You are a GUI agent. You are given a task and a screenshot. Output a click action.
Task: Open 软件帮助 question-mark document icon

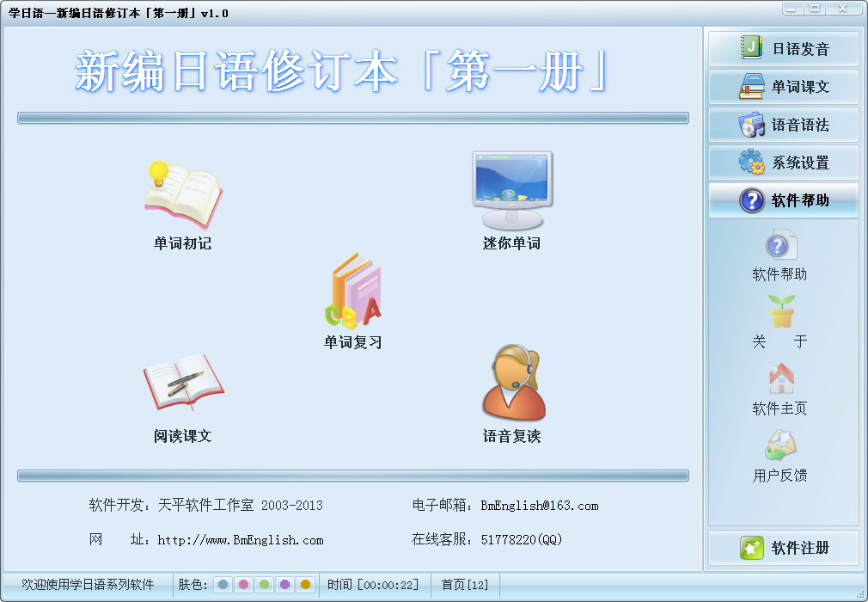click(x=781, y=244)
